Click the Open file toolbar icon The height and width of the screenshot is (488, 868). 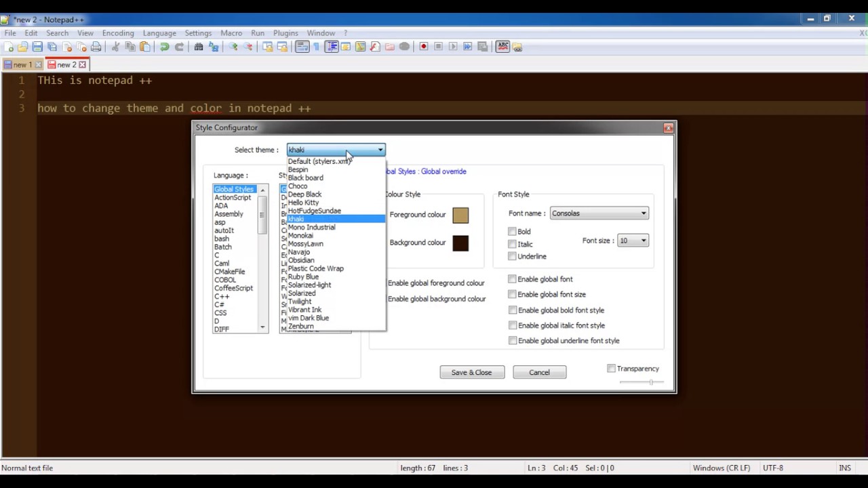[x=23, y=47]
